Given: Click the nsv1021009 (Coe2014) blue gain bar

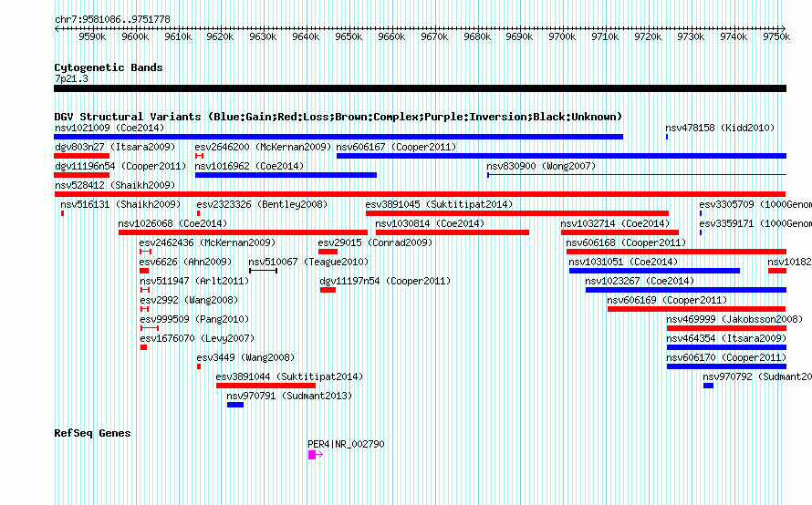Looking at the screenshot, I should click(338, 137).
